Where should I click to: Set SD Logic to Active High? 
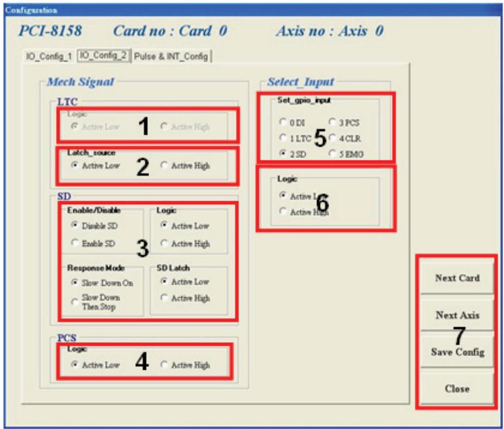185,244
